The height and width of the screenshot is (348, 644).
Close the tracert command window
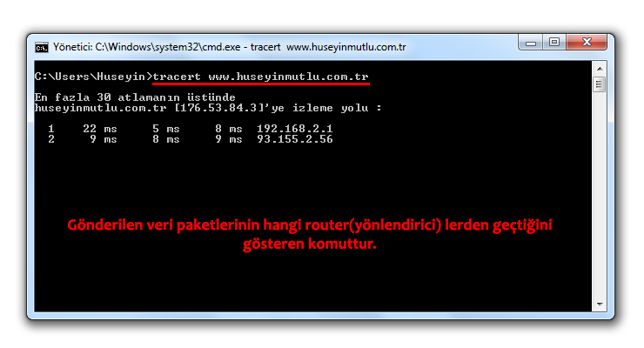587,43
